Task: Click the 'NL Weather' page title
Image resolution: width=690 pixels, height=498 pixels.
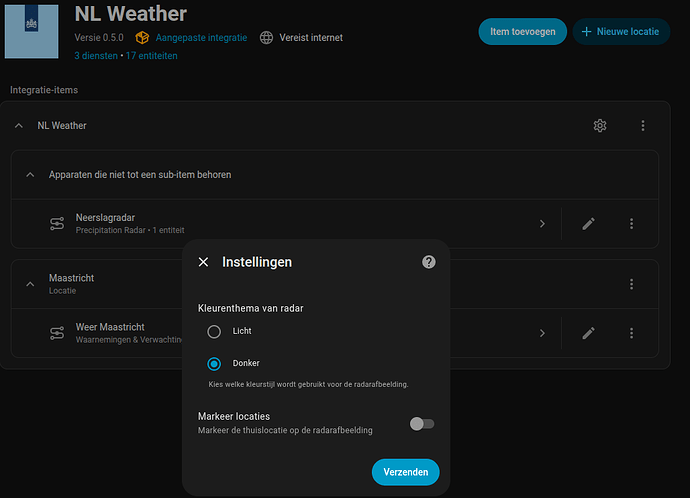Action: click(131, 14)
